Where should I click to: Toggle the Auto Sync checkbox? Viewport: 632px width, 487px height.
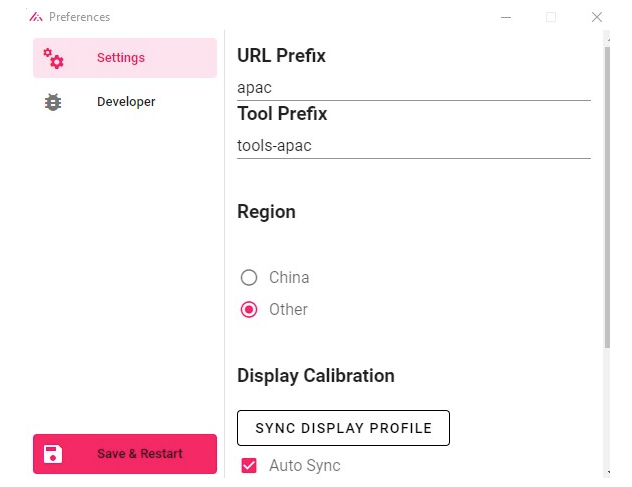coord(249,465)
